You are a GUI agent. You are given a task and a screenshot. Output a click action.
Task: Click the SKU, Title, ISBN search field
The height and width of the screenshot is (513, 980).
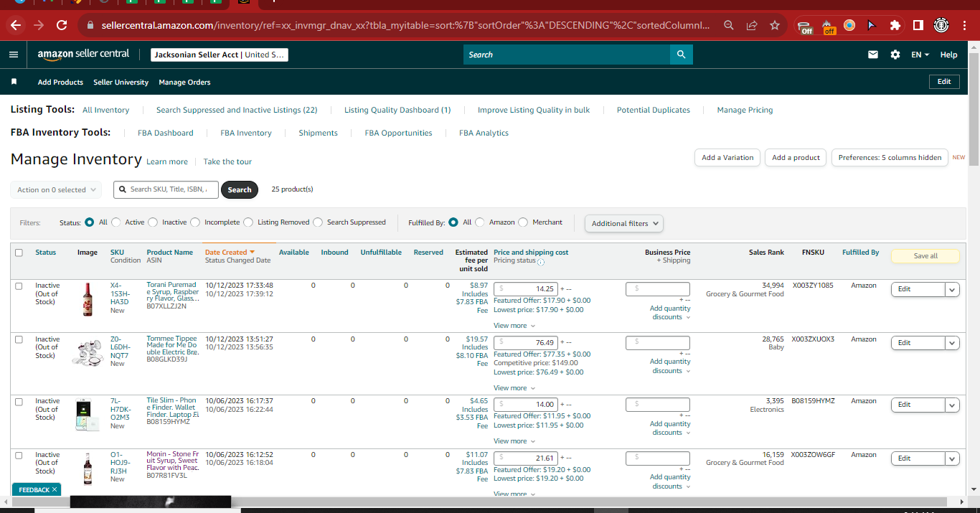click(x=166, y=189)
